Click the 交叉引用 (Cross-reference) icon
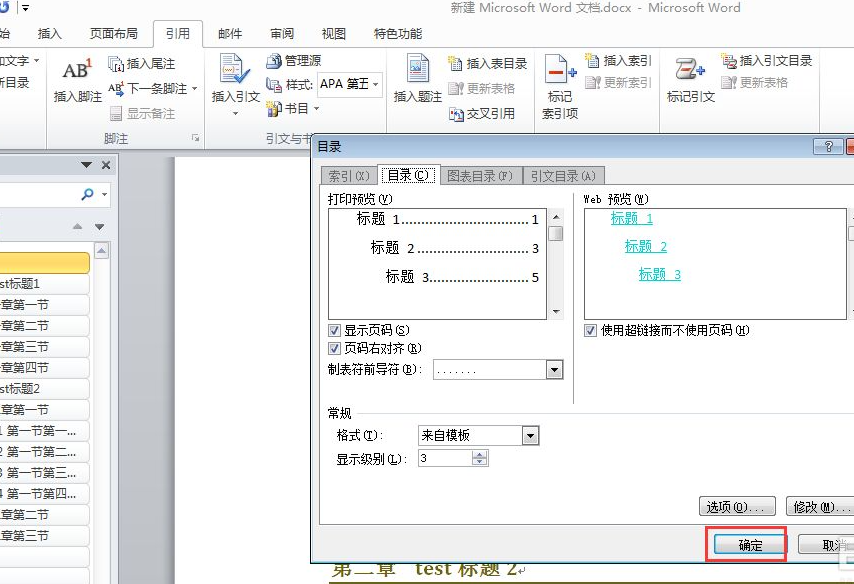The width and height of the screenshot is (854, 584). (x=456, y=113)
